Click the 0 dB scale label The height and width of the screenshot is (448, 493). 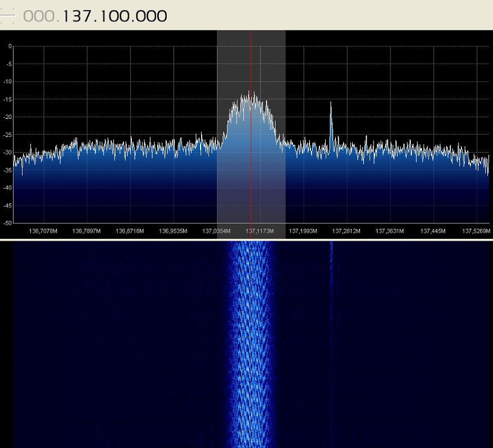10,46
